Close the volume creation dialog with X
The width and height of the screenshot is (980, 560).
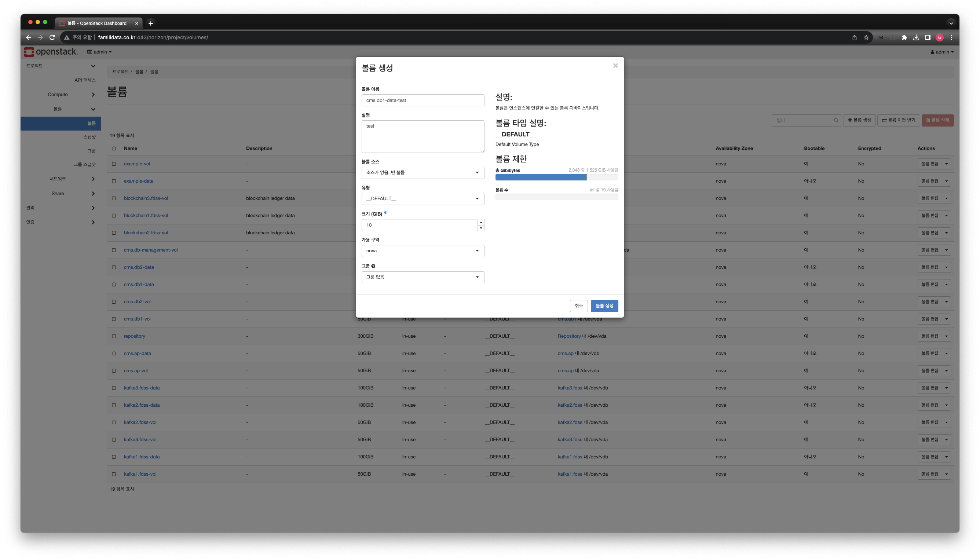(x=615, y=66)
